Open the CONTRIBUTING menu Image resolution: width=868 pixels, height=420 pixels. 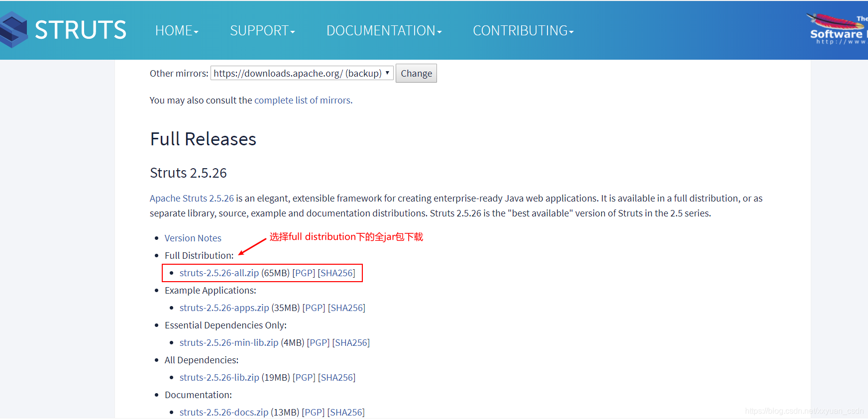pyautogui.click(x=523, y=31)
